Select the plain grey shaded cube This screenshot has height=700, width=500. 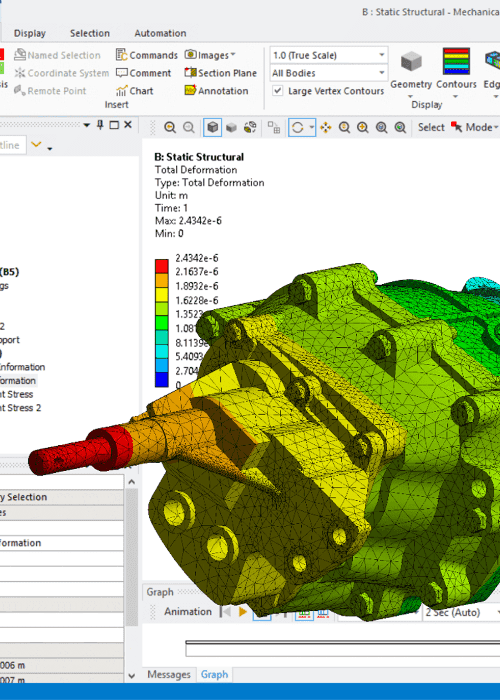[231, 128]
